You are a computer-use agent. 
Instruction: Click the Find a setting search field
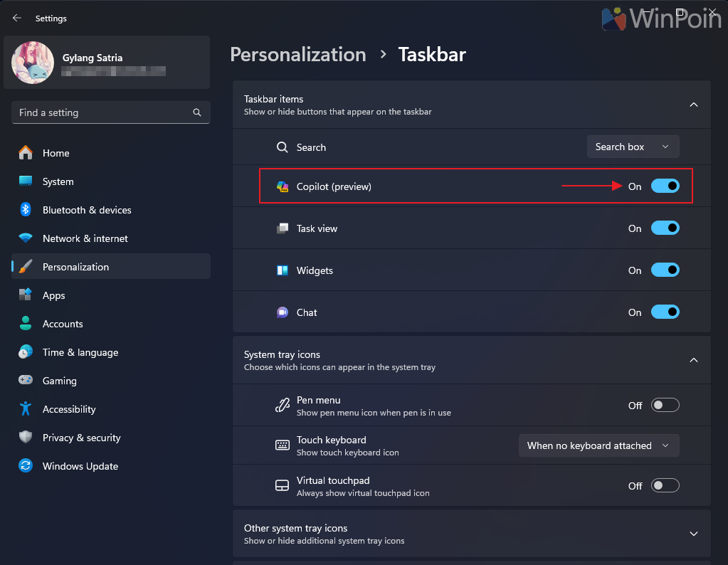coord(111,112)
